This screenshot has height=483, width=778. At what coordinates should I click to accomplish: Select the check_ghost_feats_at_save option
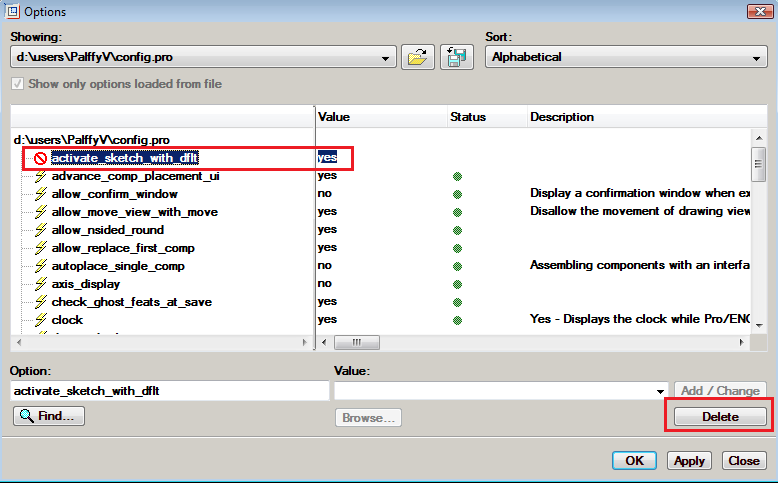coord(131,302)
